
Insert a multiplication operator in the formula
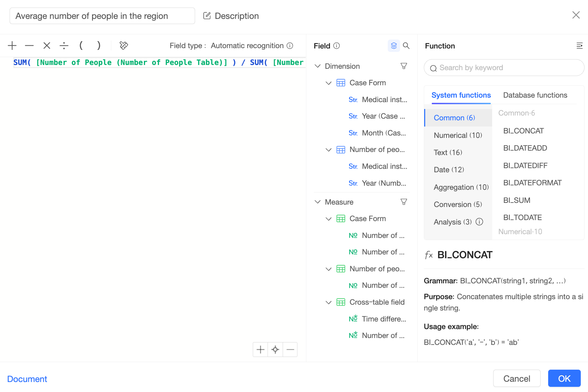coord(47,45)
